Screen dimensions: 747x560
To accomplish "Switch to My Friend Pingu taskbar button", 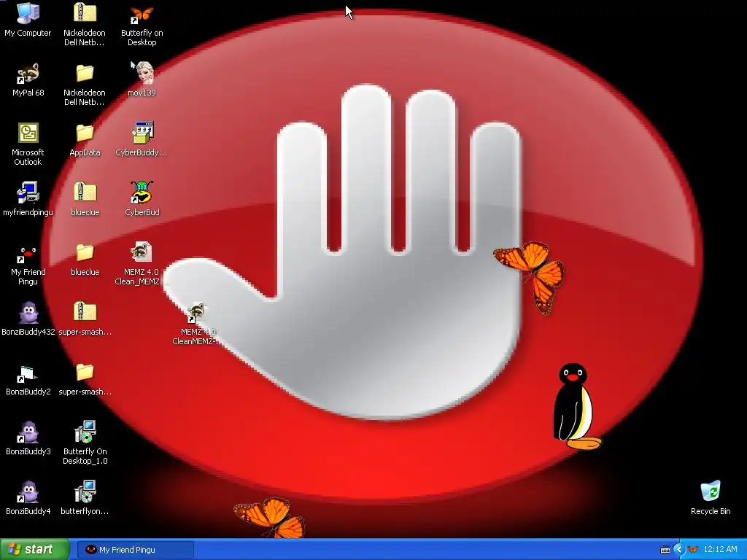I will pyautogui.click(x=135, y=550).
